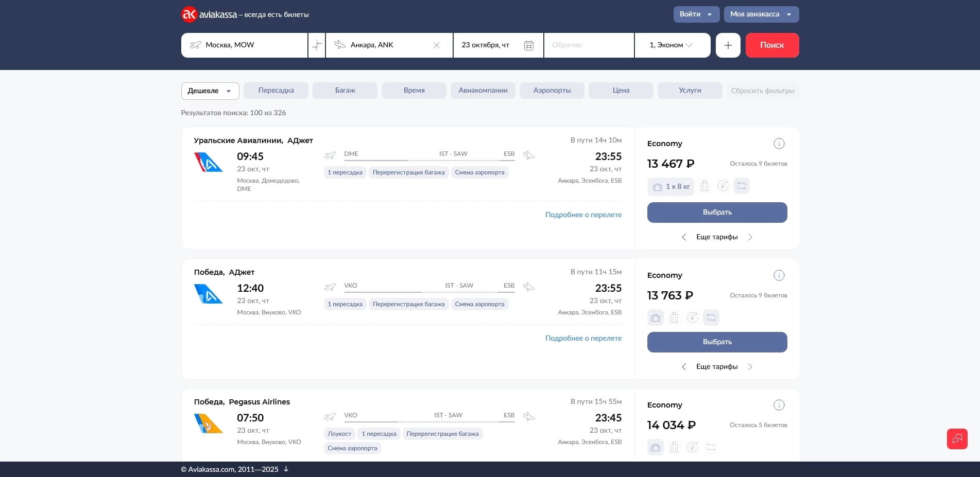
Task: Show info for the 13 467 ₽ fare
Action: [779, 144]
